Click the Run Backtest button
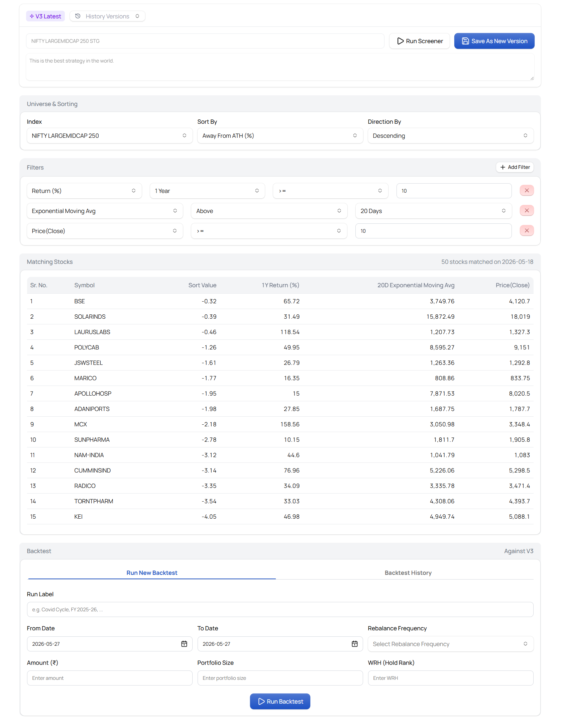 [x=280, y=701]
